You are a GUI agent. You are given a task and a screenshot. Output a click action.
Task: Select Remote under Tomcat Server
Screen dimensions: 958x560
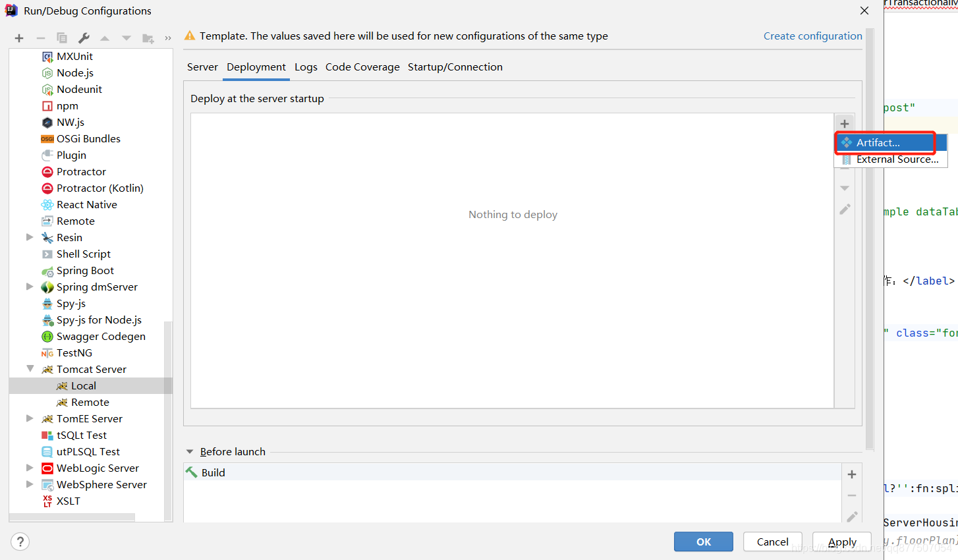pos(90,403)
